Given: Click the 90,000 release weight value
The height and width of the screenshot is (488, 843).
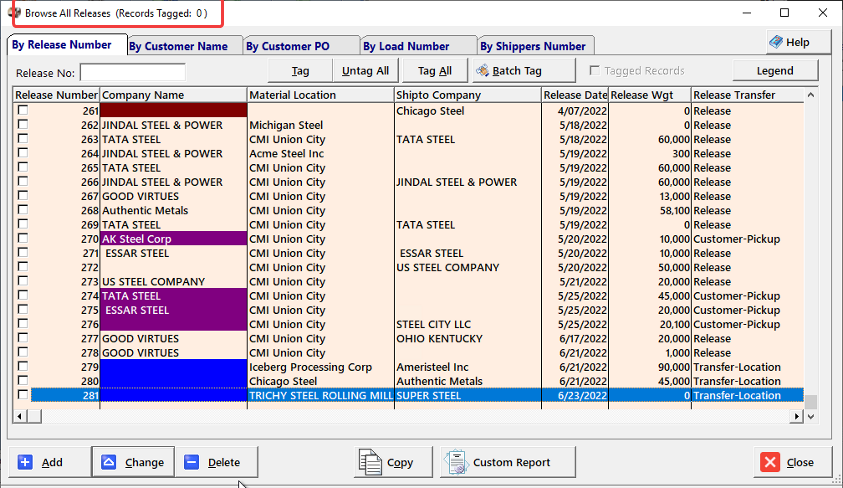Looking at the screenshot, I should click(x=674, y=367).
